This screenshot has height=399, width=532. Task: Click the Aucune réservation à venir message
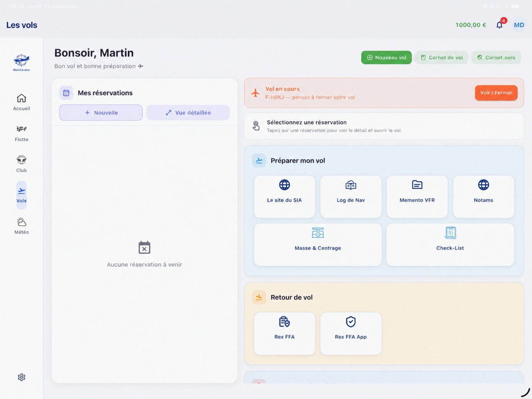[144, 265]
